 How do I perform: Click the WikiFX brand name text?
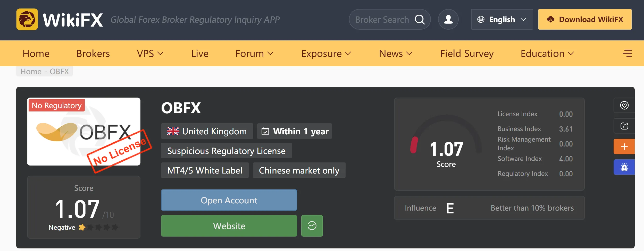73,20
